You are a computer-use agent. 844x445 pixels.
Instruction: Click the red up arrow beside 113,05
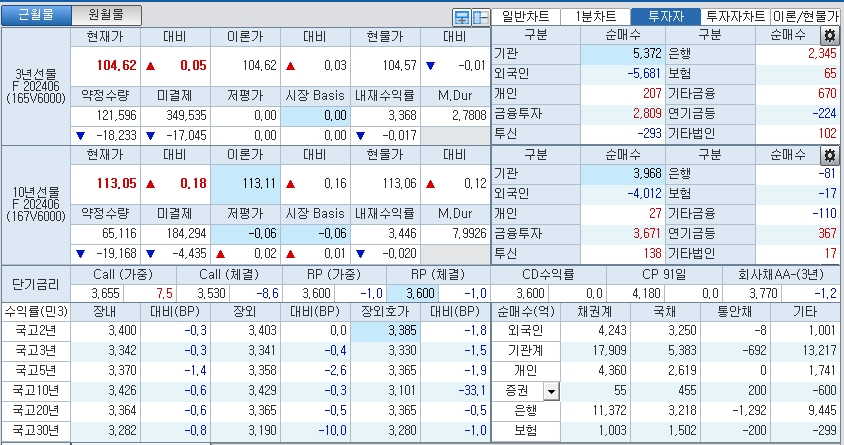click(x=151, y=184)
